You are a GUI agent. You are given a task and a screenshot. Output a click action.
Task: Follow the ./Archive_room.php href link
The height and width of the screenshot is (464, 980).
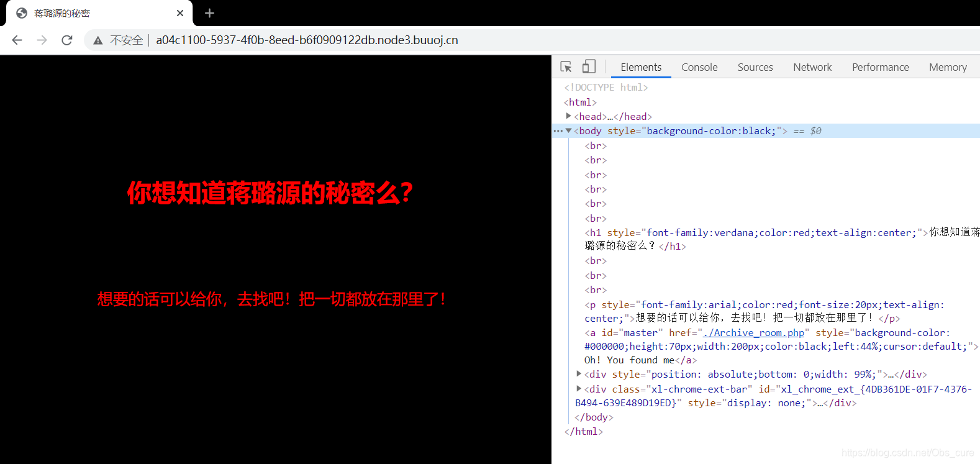(x=753, y=333)
